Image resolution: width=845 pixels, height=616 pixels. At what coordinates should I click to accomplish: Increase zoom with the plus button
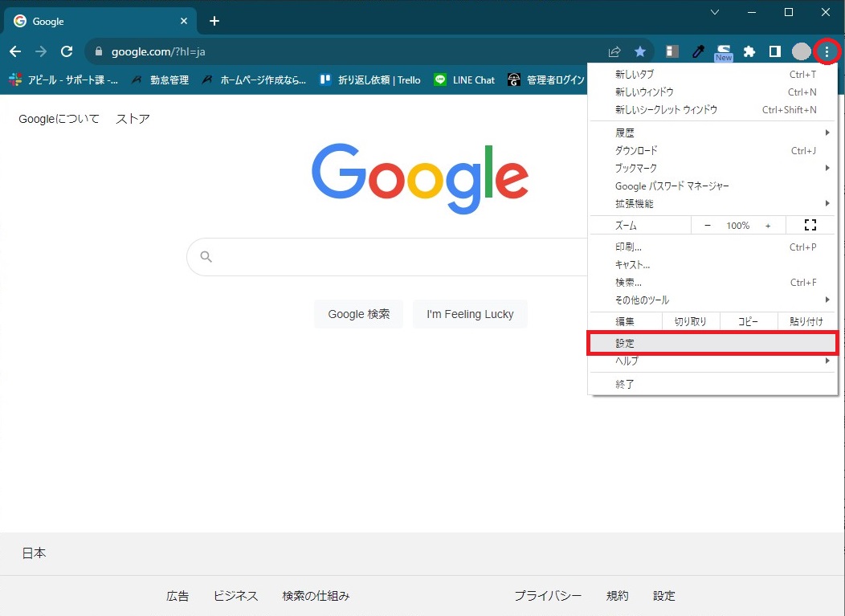768,225
